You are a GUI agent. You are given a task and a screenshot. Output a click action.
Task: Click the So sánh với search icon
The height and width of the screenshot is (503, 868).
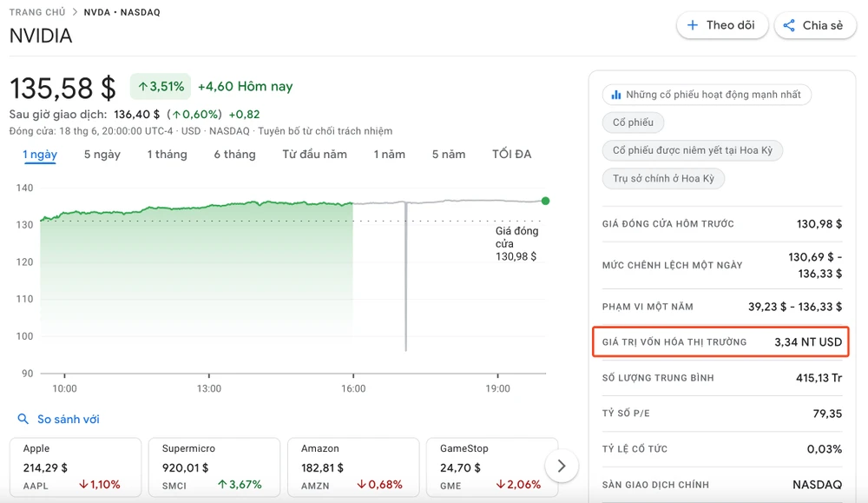point(23,420)
